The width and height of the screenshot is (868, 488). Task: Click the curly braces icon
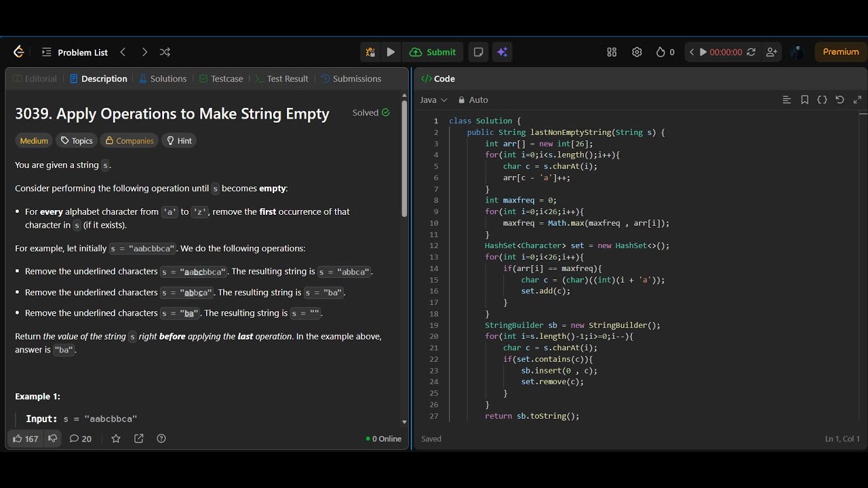tap(822, 100)
